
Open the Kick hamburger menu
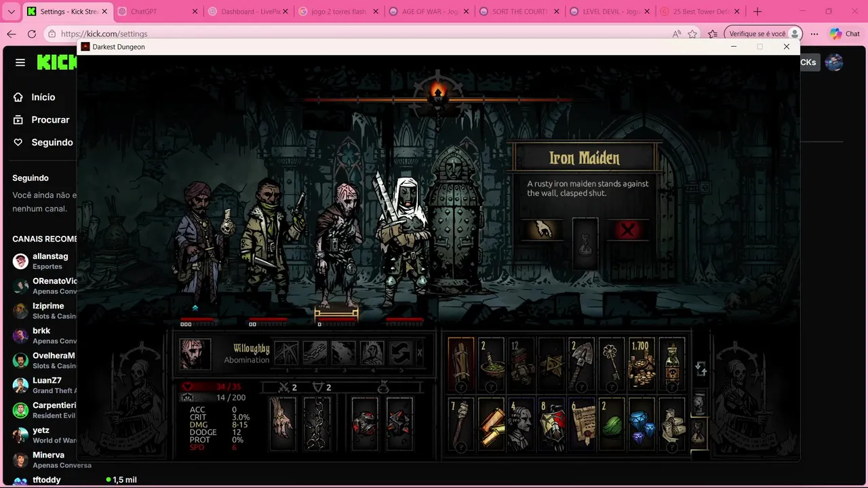20,62
